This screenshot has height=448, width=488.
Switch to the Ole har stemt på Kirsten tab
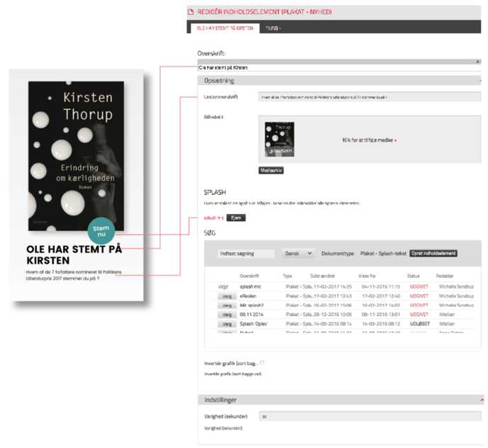tap(225, 28)
